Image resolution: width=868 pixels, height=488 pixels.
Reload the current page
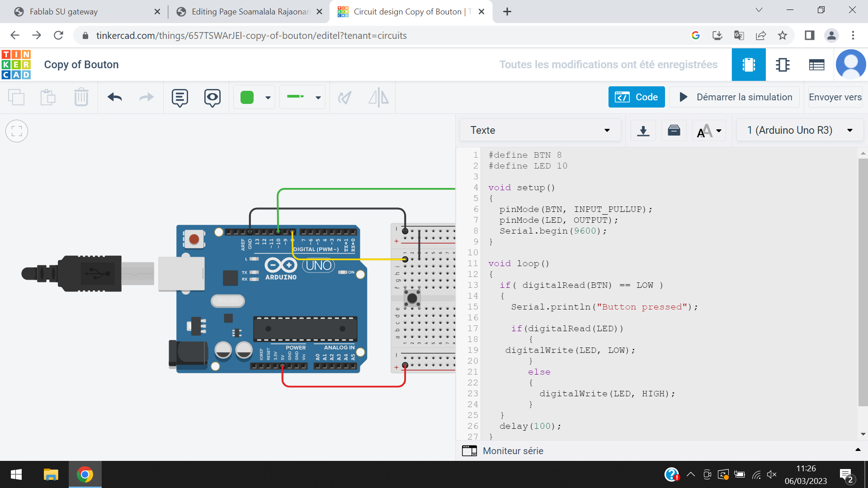[x=58, y=35]
